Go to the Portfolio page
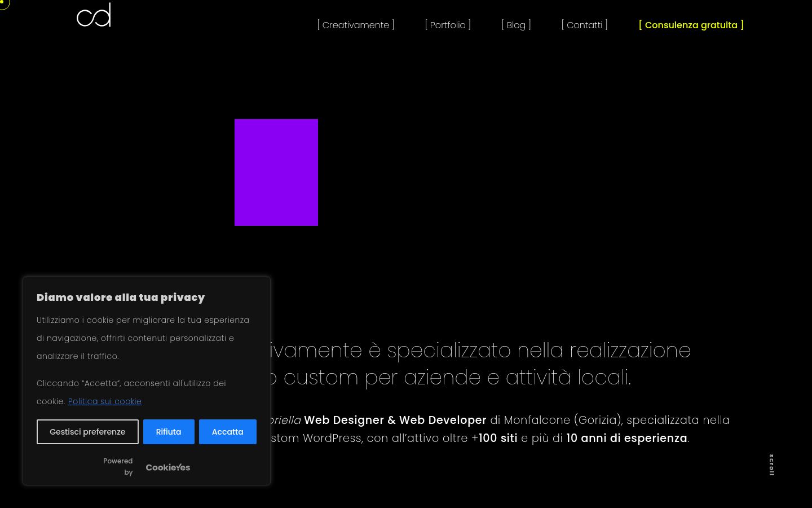Viewport: 812px width, 508px height. click(x=448, y=25)
